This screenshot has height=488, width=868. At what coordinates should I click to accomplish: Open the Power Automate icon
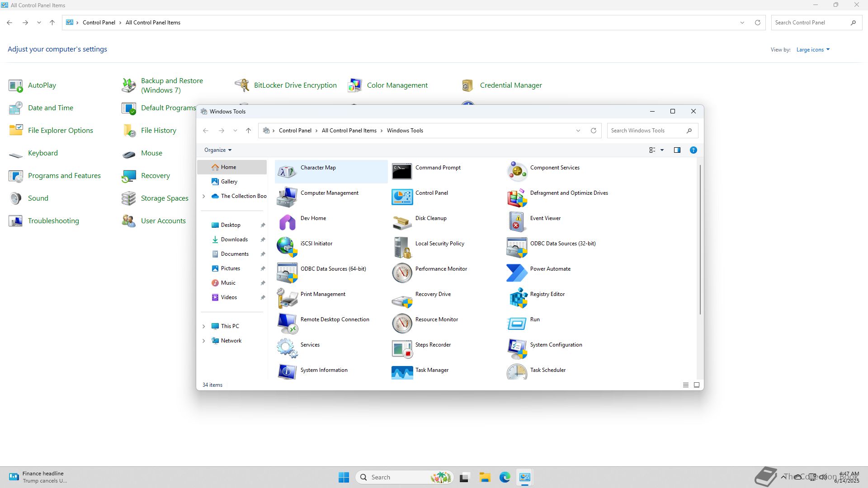517,273
